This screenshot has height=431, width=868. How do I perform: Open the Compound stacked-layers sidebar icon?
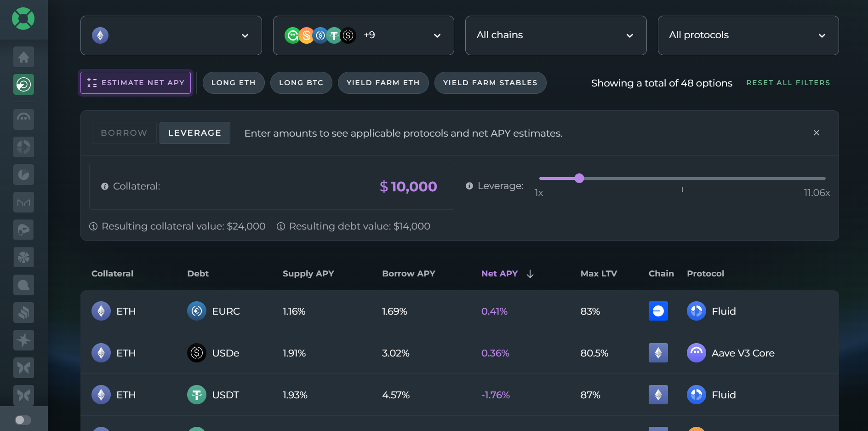[x=23, y=313]
